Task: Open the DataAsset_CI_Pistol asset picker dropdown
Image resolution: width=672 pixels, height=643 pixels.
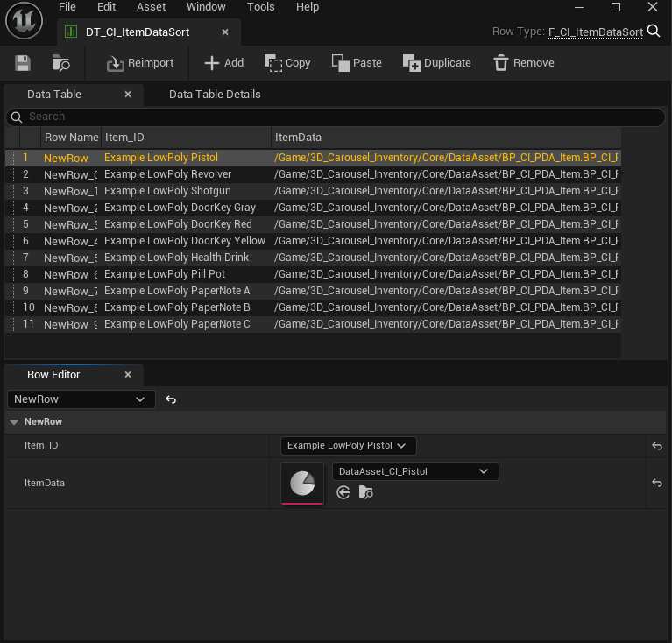Action: click(x=415, y=471)
